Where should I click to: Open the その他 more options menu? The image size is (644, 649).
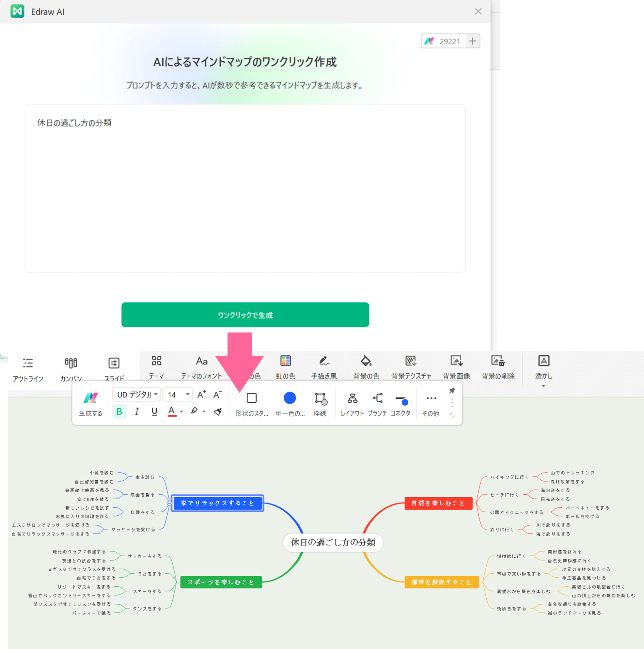431,405
